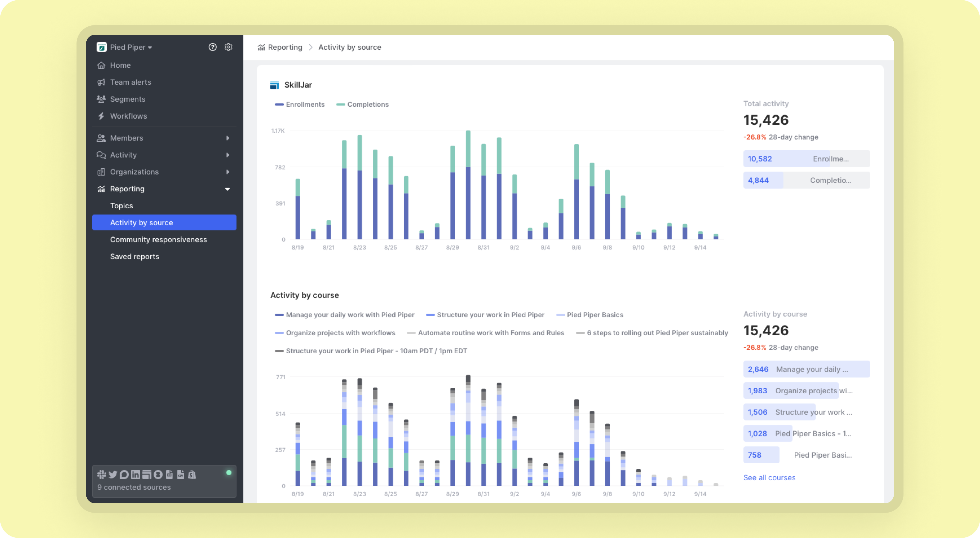Go to Team alerts
980x538 pixels.
tap(131, 82)
